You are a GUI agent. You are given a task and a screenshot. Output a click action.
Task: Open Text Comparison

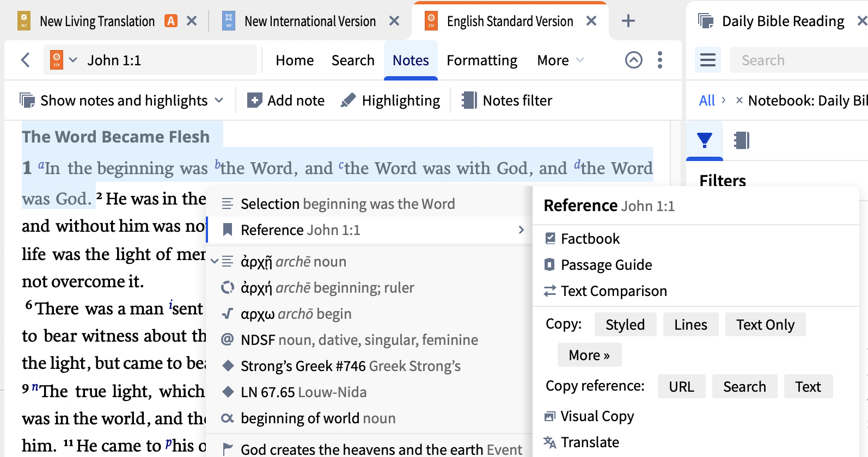(x=605, y=291)
